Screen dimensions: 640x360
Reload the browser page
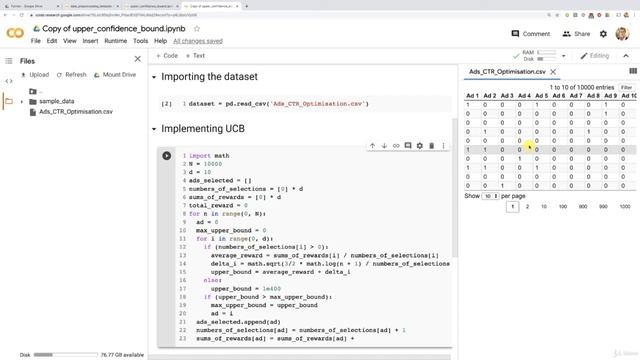tap(22, 15)
